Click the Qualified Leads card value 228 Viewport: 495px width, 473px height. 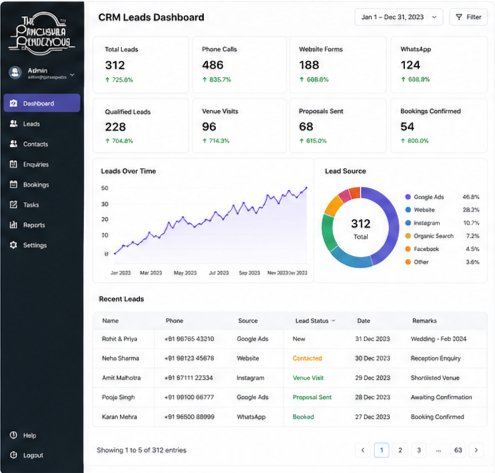pyautogui.click(x=115, y=127)
